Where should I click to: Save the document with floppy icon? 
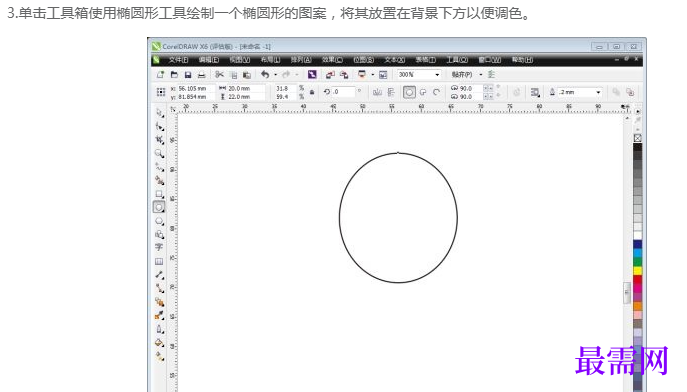coord(188,75)
